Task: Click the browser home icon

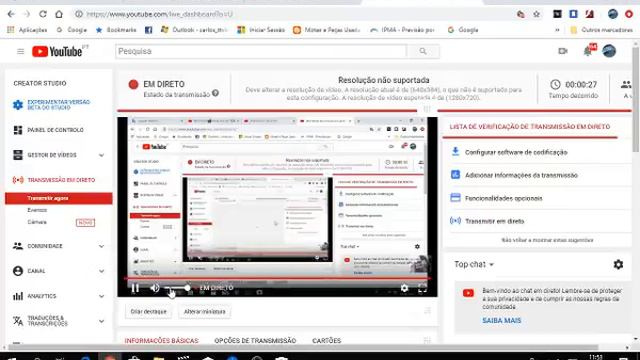Action: [59, 14]
